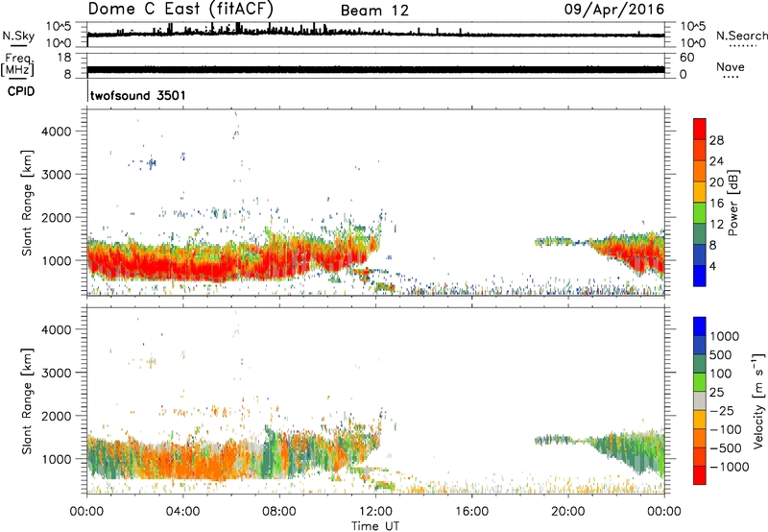Select the "twofsound 3501" program label
Image resolution: width=768 pixels, height=532 pixels.
[x=138, y=95]
